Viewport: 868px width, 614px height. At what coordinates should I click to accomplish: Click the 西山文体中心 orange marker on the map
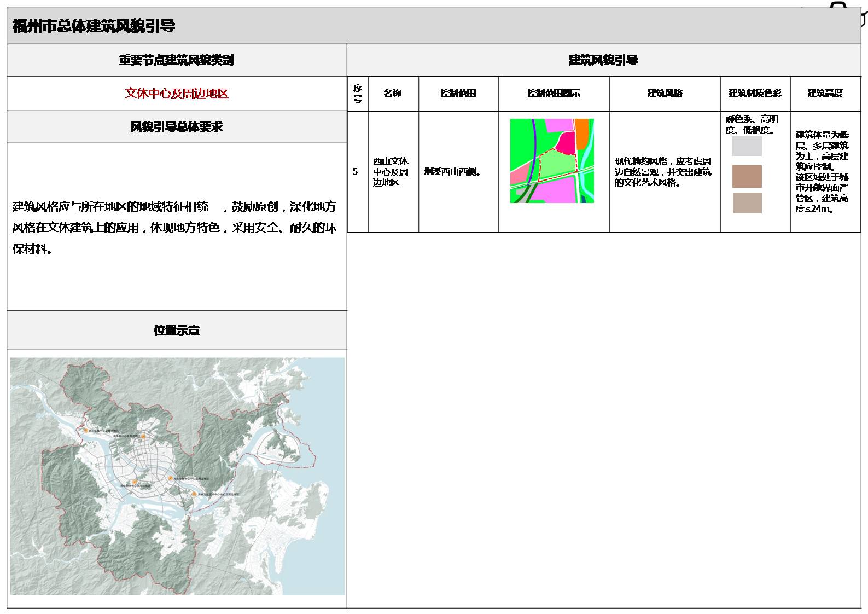86,431
